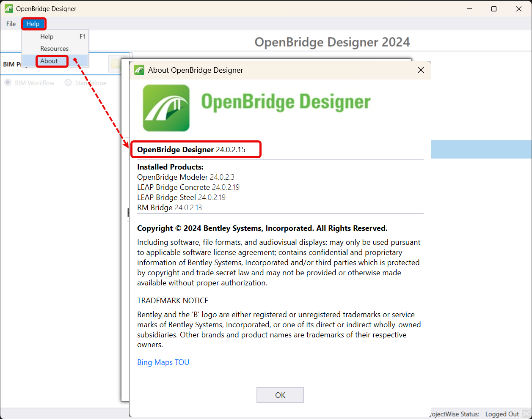Click OK in About dialog

[x=280, y=395]
